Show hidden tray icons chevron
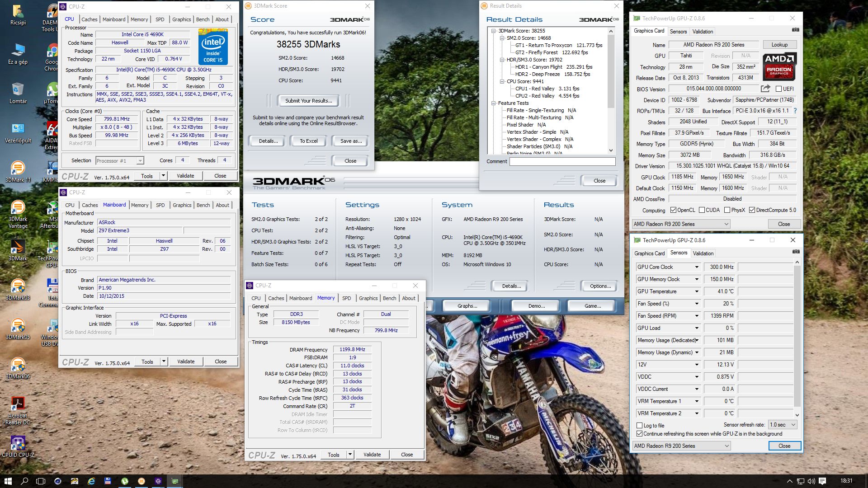Image resolution: width=868 pixels, height=488 pixels. 790,481
